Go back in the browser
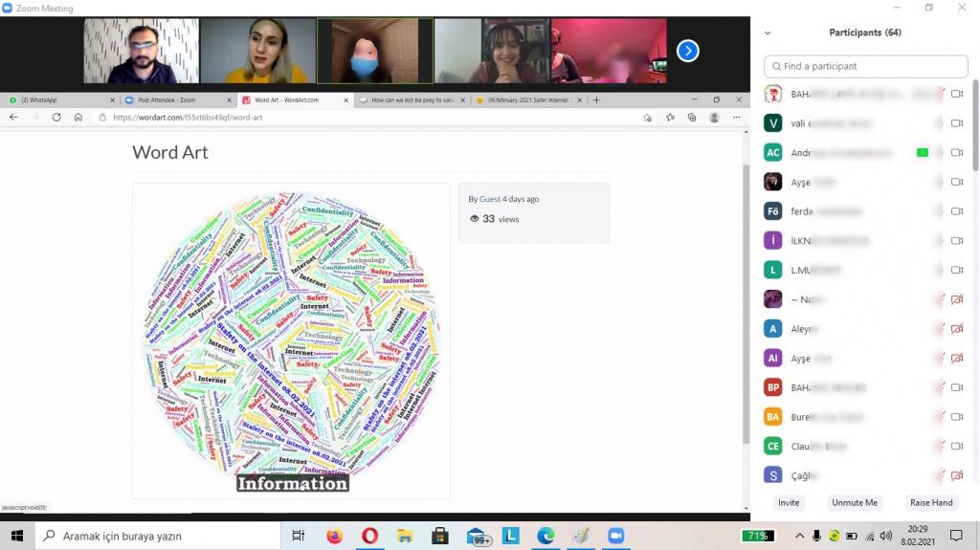The width and height of the screenshot is (980, 550). pos(13,117)
